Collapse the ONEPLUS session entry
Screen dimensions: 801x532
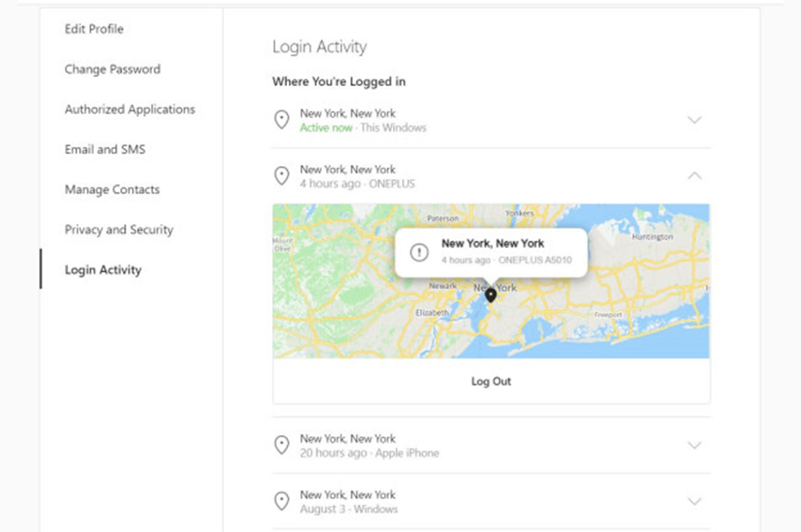point(694,176)
